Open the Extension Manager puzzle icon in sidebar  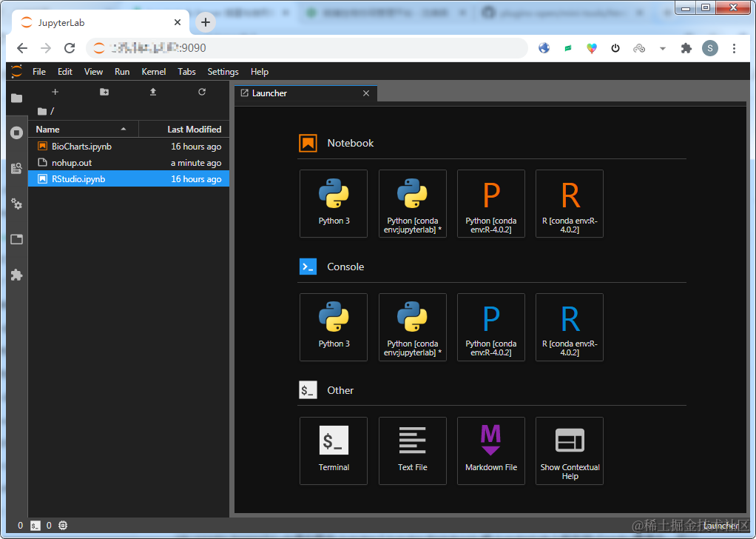(x=16, y=275)
